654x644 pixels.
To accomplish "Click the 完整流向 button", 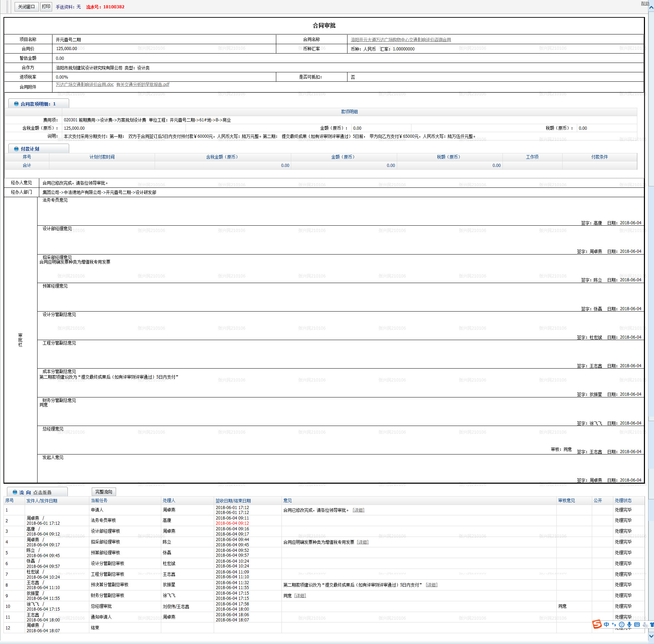I will (104, 492).
